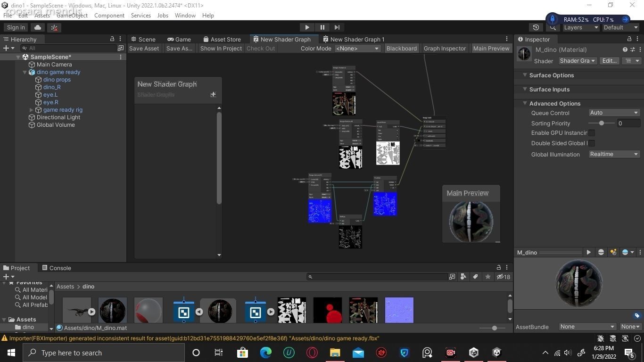
Task: Click the Play button in the toolbar
Action: pos(307,27)
